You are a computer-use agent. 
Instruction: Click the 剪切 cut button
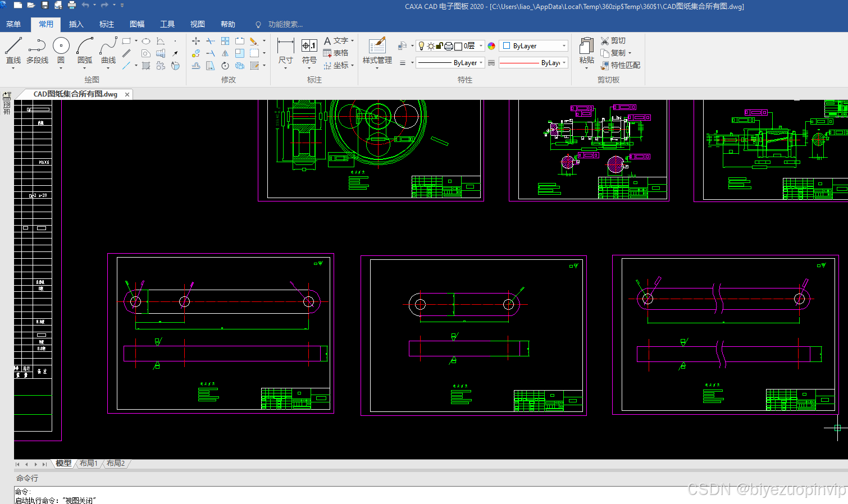tap(613, 41)
